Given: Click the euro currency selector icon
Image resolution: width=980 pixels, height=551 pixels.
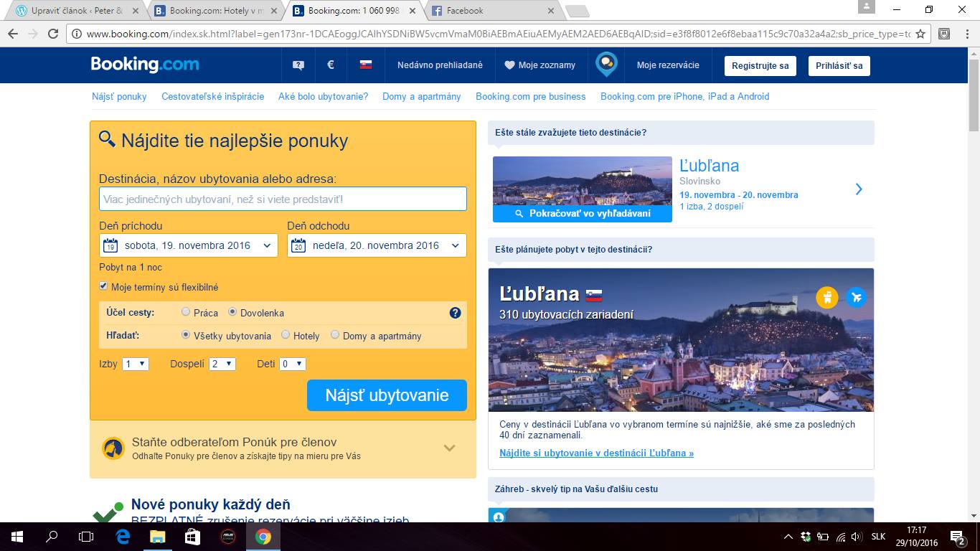Looking at the screenshot, I should (x=331, y=65).
